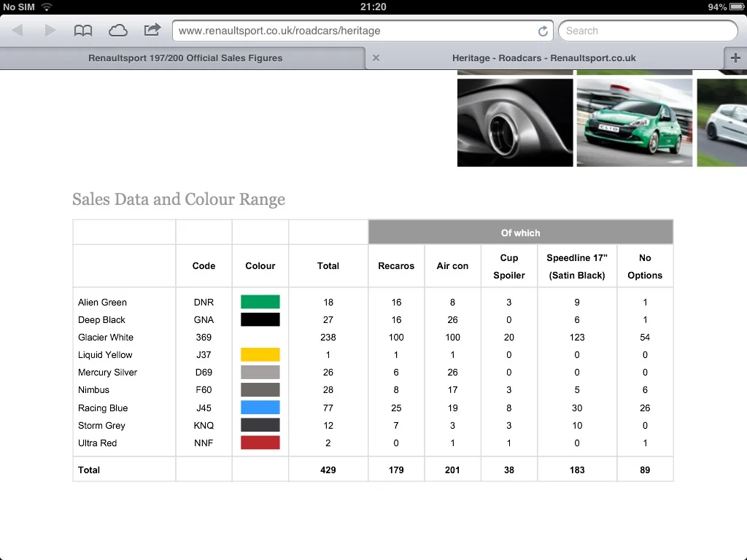Click the Liquid Yellow colour swatch
Image resolution: width=747 pixels, height=560 pixels.
click(x=260, y=355)
